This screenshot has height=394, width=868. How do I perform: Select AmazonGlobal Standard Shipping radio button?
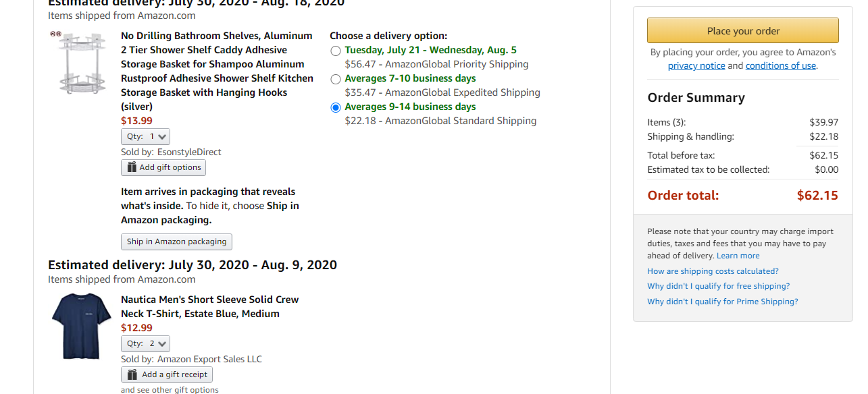tap(336, 107)
